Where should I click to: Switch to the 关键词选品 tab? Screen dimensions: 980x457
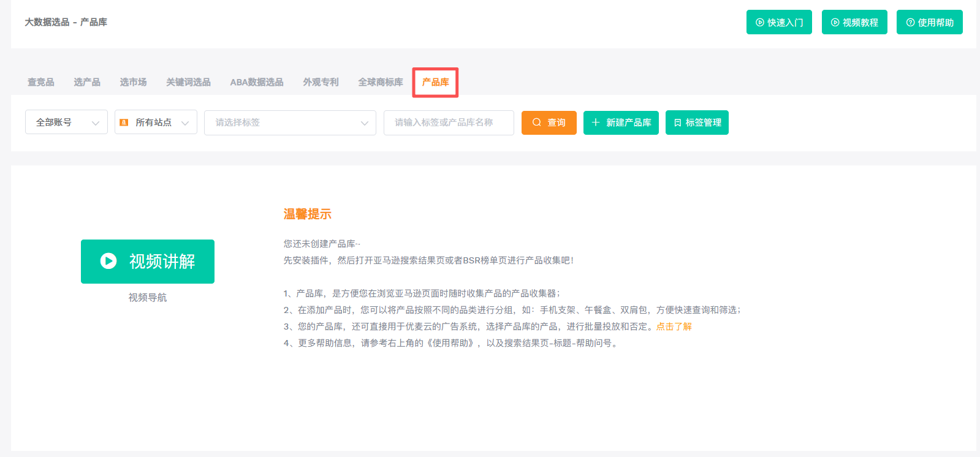[x=188, y=82]
